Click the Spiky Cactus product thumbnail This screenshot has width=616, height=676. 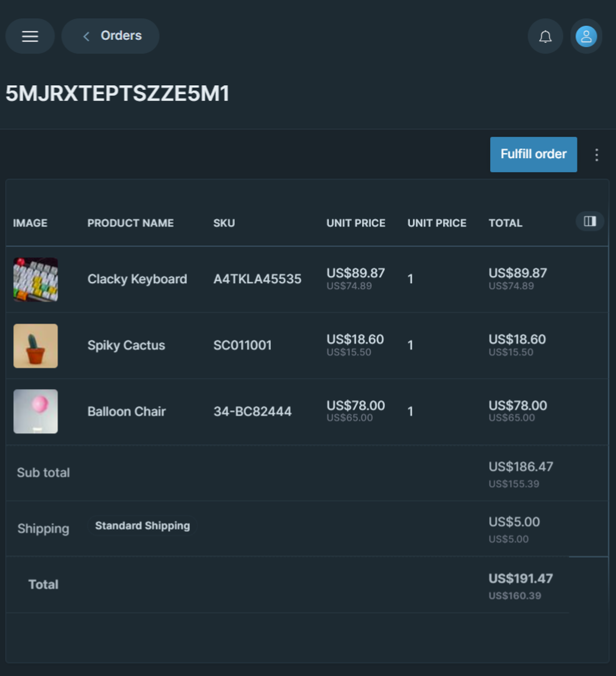36,346
